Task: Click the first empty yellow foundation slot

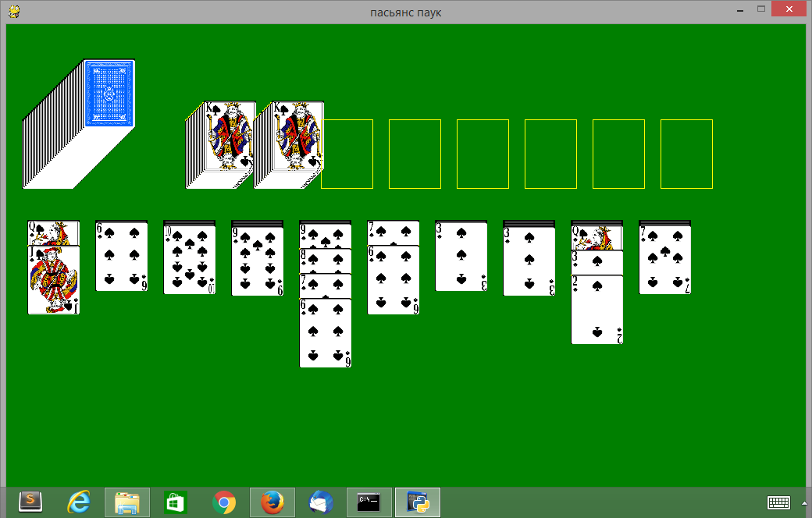Action: 347,154
